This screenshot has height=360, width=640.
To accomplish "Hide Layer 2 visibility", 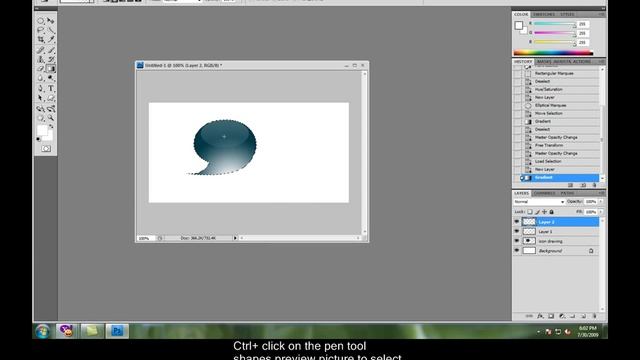I will pos(517,222).
